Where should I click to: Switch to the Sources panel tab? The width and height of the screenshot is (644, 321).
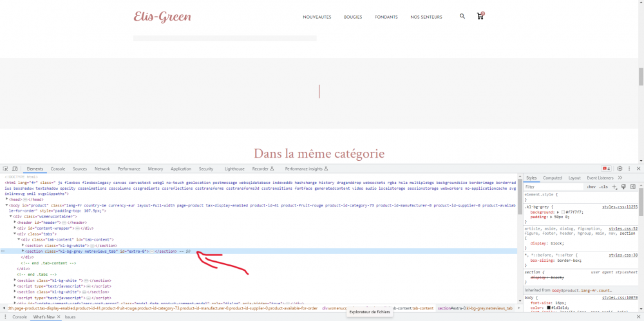(x=80, y=169)
